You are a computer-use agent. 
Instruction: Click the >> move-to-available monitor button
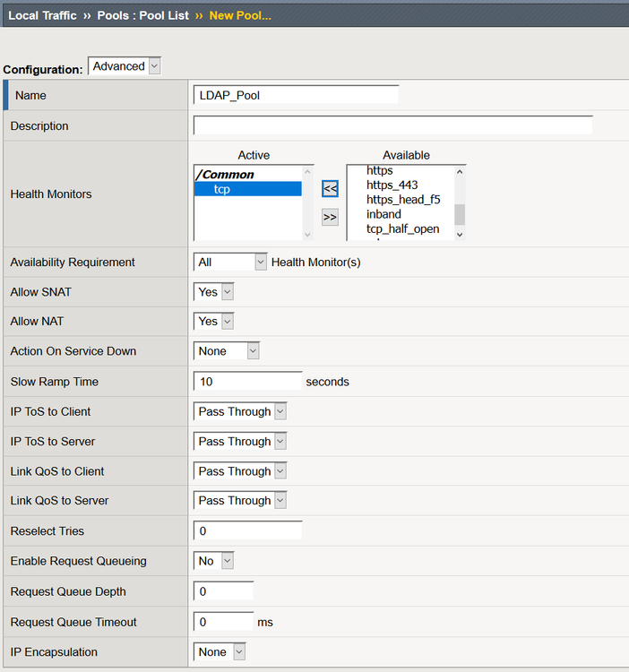click(330, 217)
